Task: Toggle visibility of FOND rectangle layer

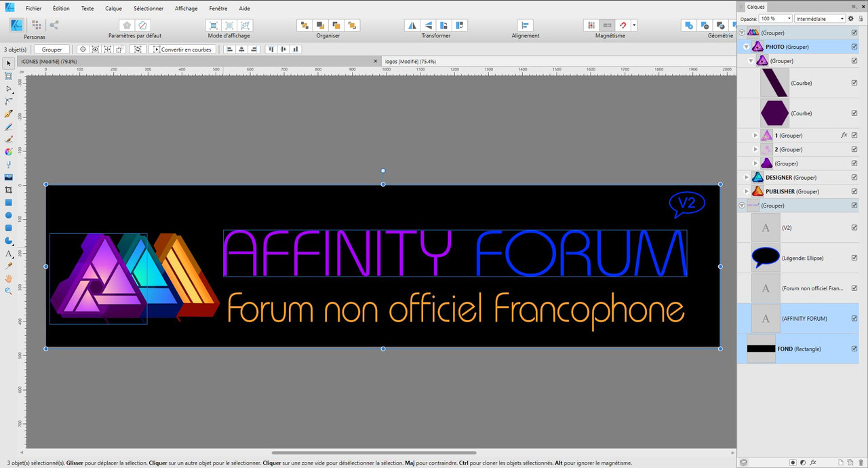Action: pyautogui.click(x=854, y=349)
